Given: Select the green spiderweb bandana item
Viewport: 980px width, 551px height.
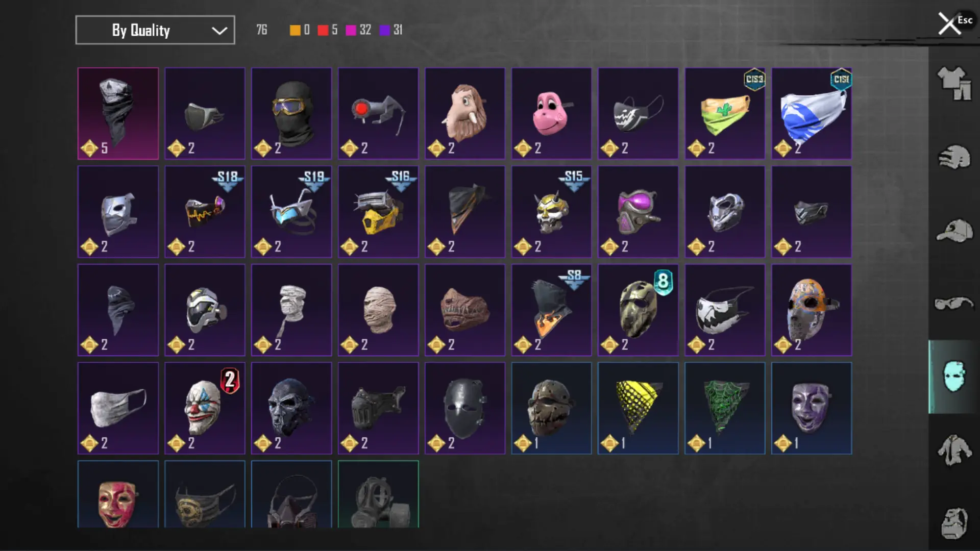Looking at the screenshot, I should (725, 408).
